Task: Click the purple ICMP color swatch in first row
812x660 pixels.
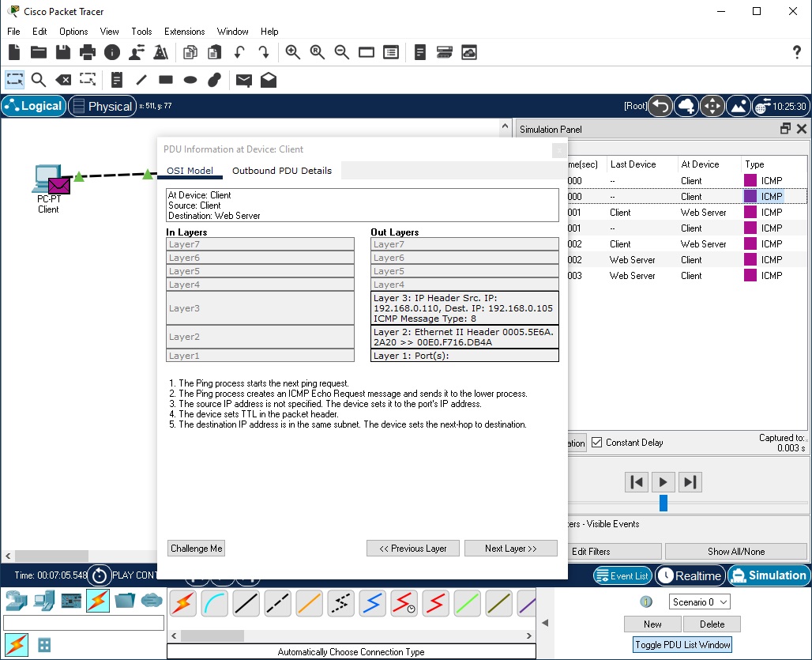Action: click(750, 180)
